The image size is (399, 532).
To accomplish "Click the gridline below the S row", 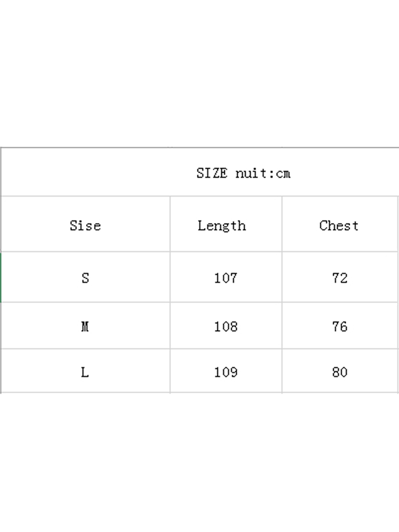I will [x=199, y=302].
